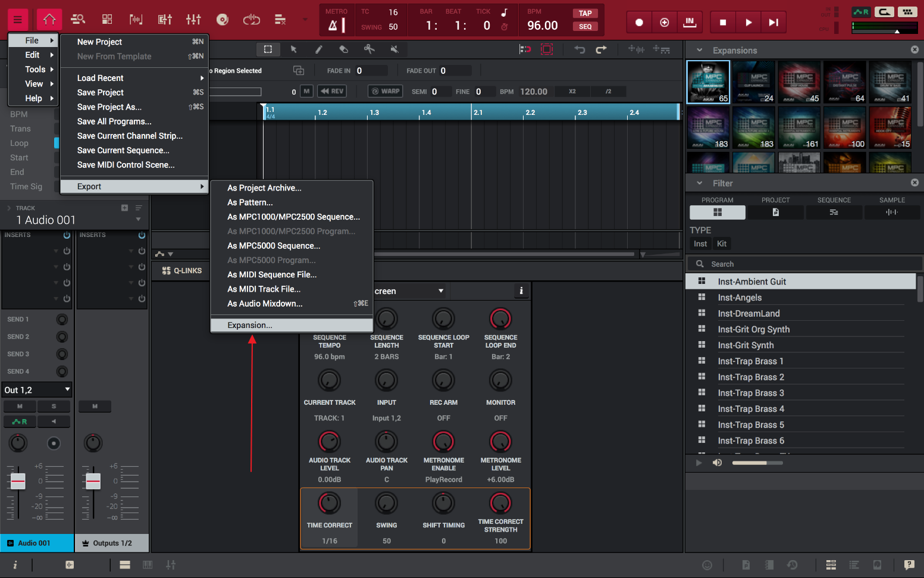924x578 pixels.
Task: Click the TAP tempo button
Action: [585, 13]
